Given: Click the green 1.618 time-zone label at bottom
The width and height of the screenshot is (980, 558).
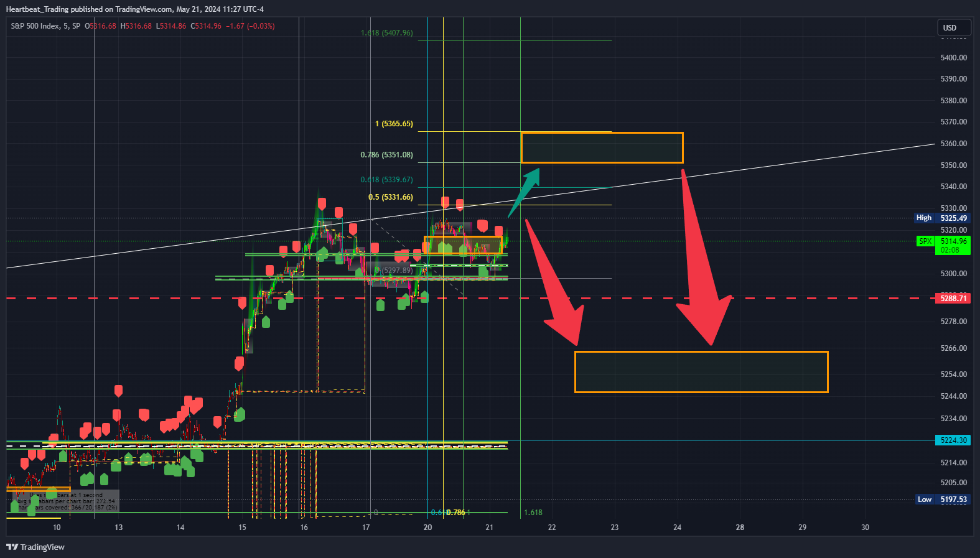Looking at the screenshot, I should tap(533, 513).
